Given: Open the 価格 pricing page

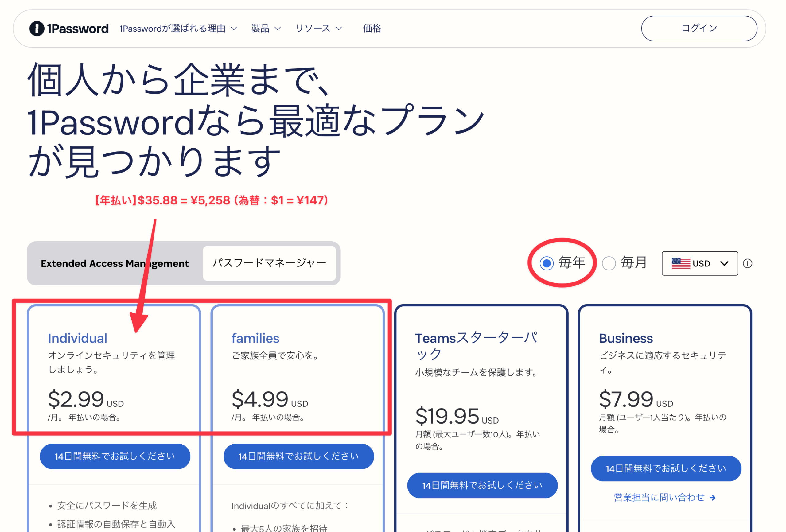Looking at the screenshot, I should coord(372,29).
